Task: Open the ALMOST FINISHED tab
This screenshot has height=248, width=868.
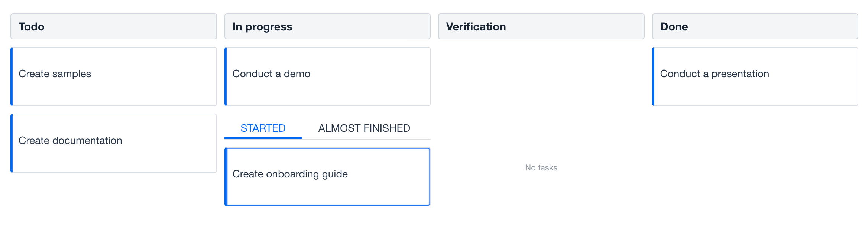Action: point(364,128)
